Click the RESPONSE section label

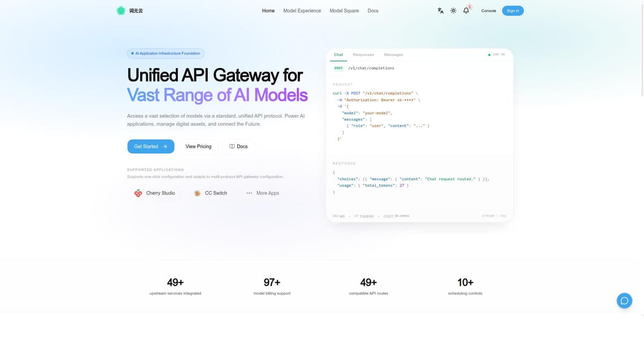[x=344, y=163]
